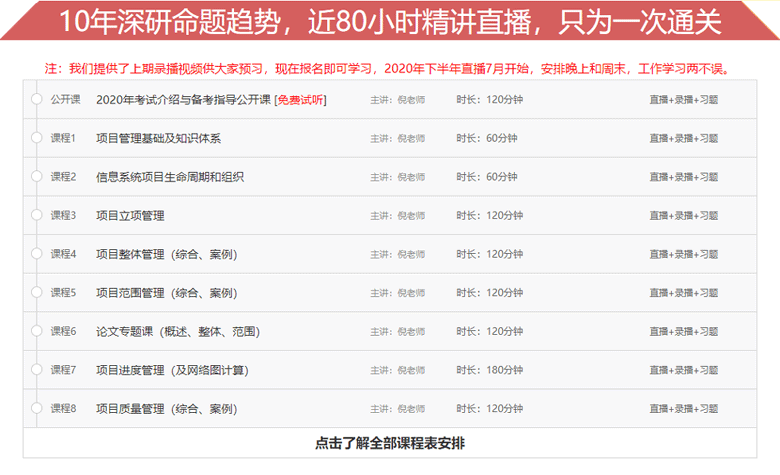
Task: Select the 信息系统项目生命周期和组织 course
Action: tap(170, 177)
